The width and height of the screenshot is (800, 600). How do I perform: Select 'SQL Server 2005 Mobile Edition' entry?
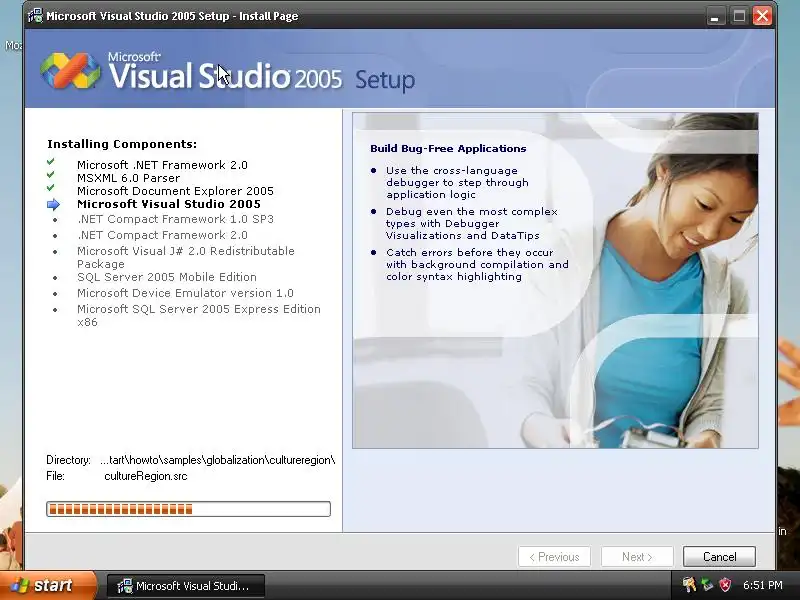(x=167, y=277)
